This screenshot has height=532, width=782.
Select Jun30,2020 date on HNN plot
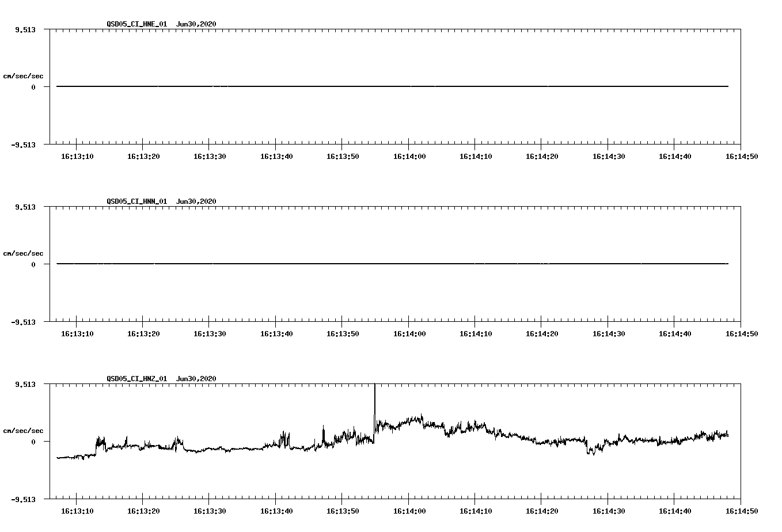coord(196,202)
